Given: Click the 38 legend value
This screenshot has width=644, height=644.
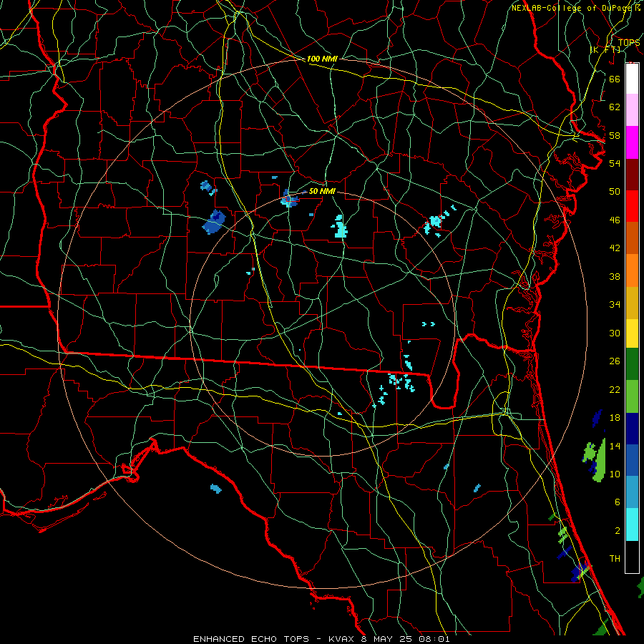Looking at the screenshot, I should (x=615, y=276).
